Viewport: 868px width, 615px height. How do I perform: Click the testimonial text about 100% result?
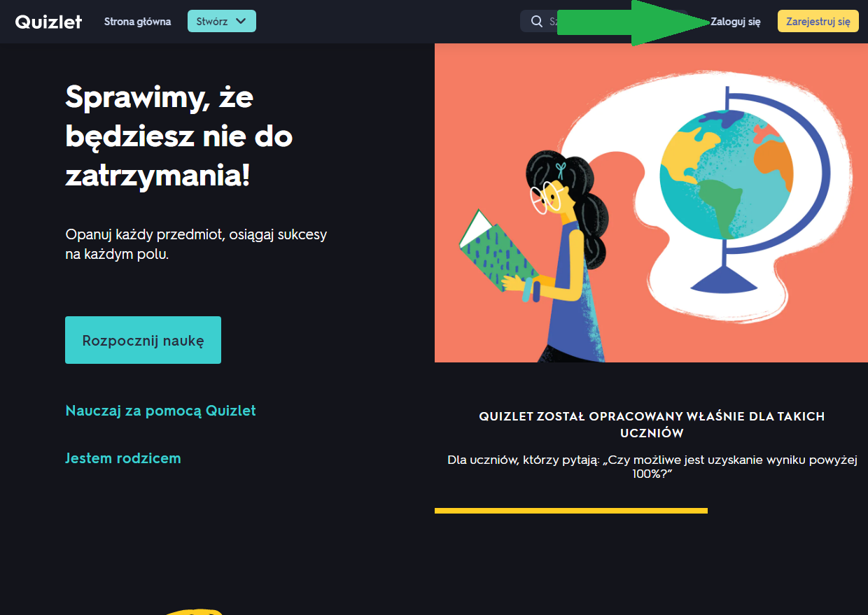[x=652, y=467]
